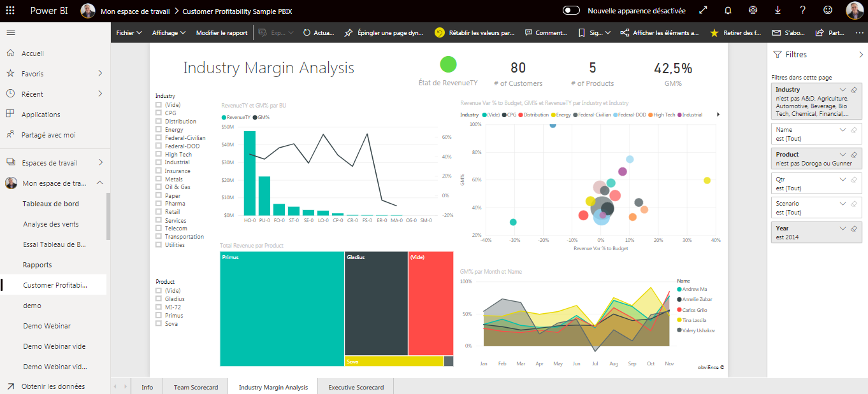Switch to the Team Scorecard tab

(x=195, y=386)
